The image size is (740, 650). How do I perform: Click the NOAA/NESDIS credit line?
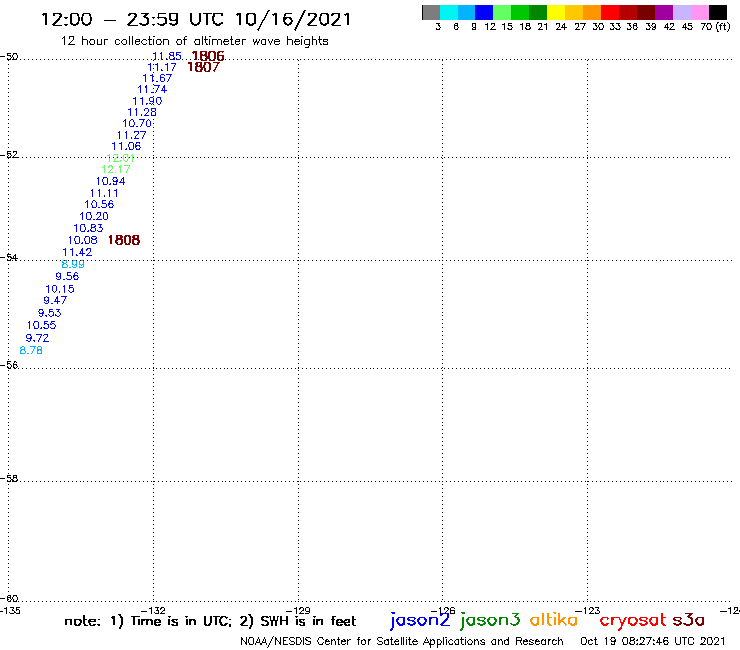point(402,642)
